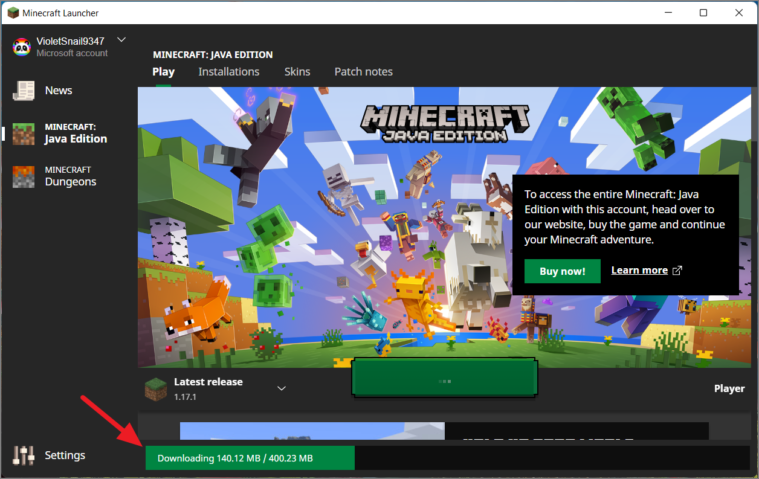Click the green play button

click(444, 378)
